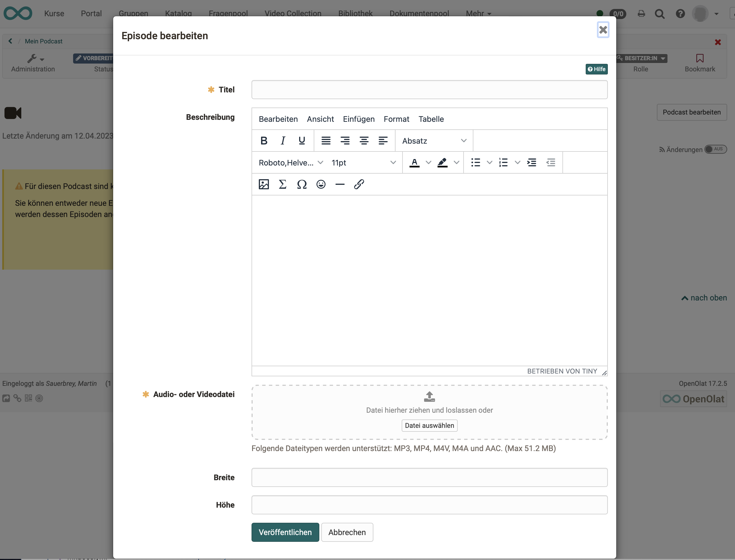Toggle underline formatting in editor
Image resolution: width=735 pixels, height=560 pixels.
pos(302,141)
